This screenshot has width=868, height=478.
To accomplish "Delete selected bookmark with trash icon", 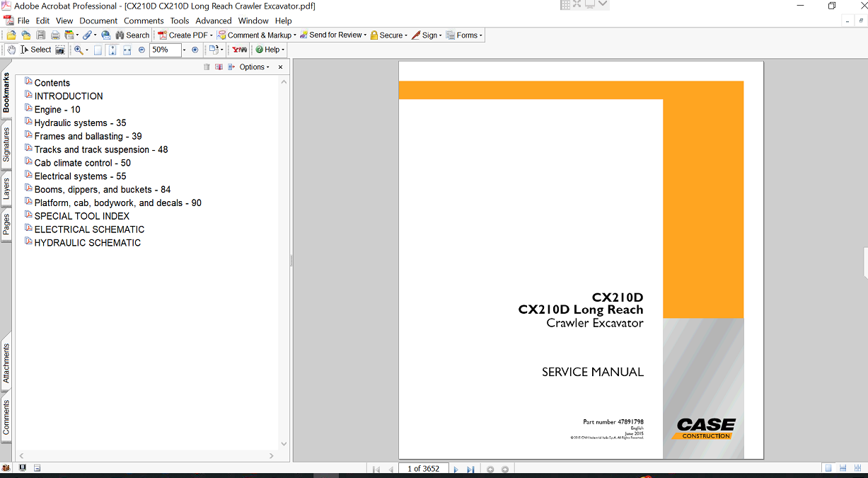I will [207, 67].
